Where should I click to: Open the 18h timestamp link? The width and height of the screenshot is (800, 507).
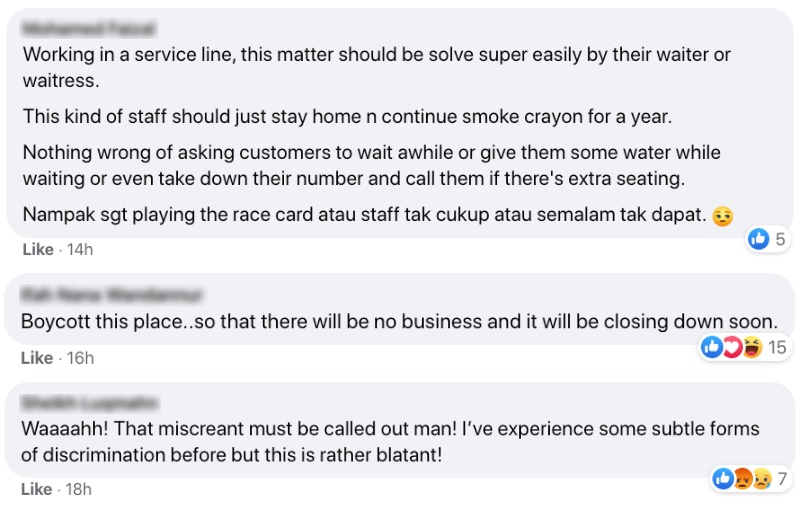78,489
